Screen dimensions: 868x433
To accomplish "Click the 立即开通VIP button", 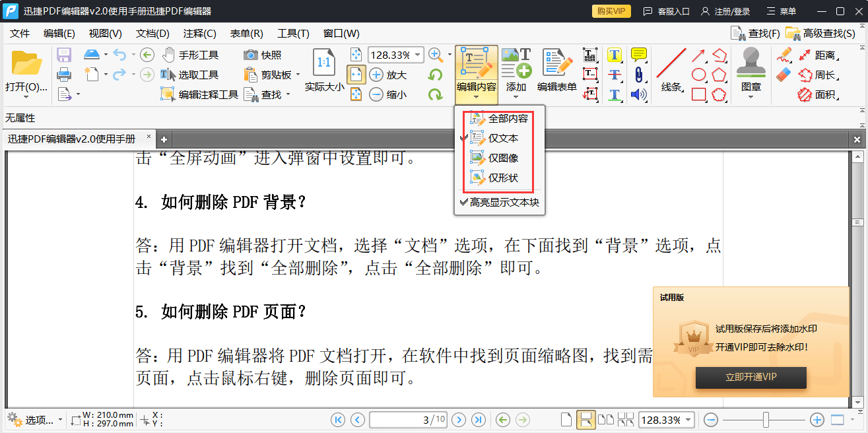I will [751, 378].
